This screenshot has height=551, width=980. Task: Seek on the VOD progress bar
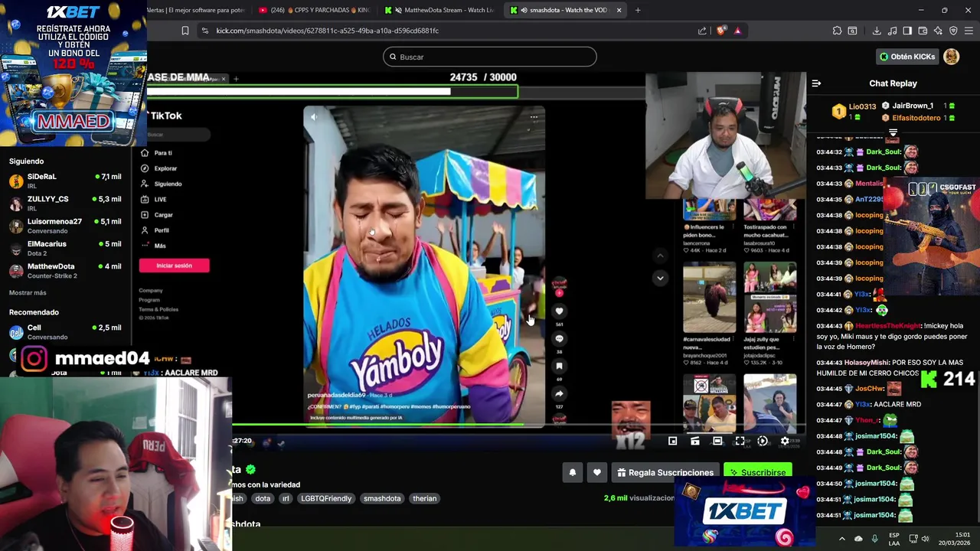tap(519, 425)
